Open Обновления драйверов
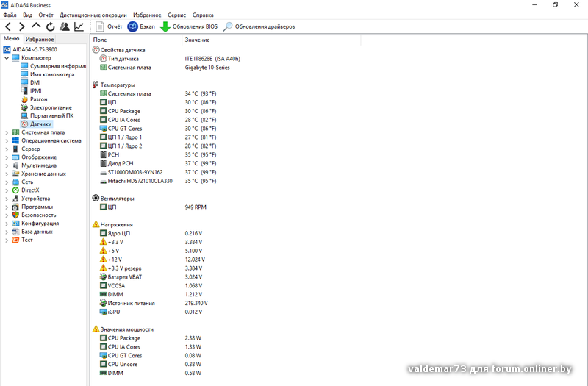The image size is (588, 386). coord(259,26)
